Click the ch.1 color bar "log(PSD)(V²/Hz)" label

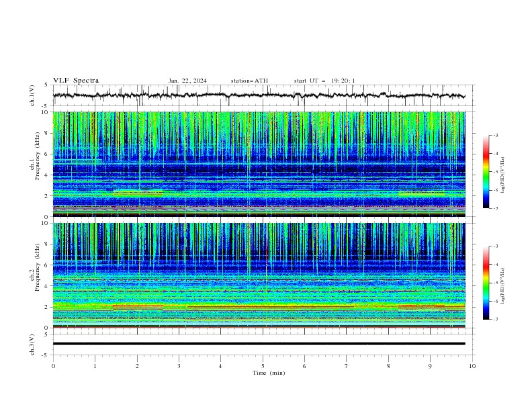(x=503, y=175)
